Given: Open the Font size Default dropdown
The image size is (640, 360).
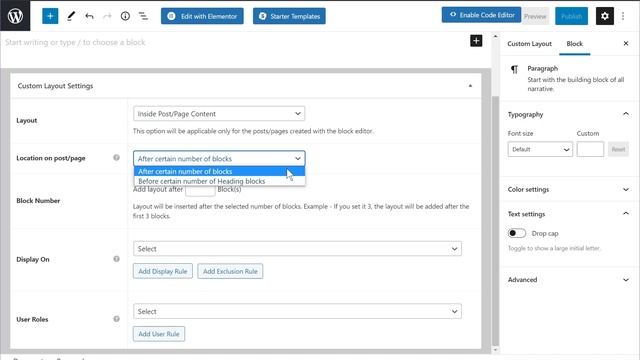Looking at the screenshot, I should 540,149.
